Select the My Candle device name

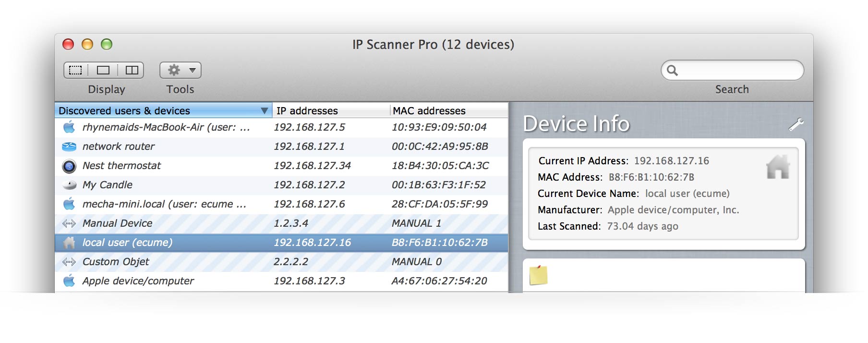click(108, 185)
